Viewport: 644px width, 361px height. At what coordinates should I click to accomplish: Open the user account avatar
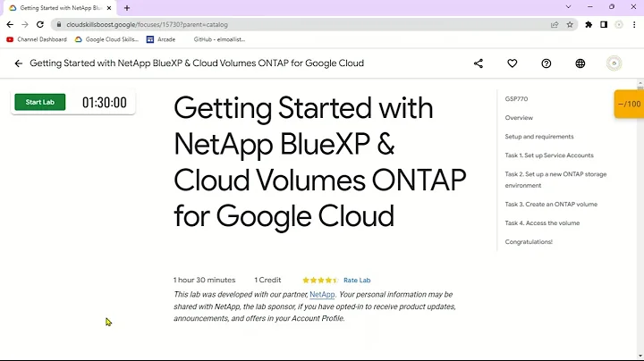[x=614, y=63]
